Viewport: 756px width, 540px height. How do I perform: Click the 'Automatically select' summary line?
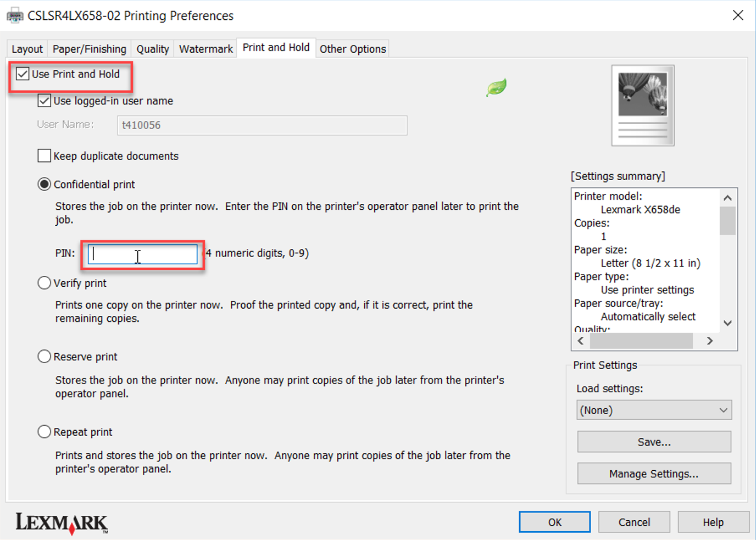tap(648, 316)
